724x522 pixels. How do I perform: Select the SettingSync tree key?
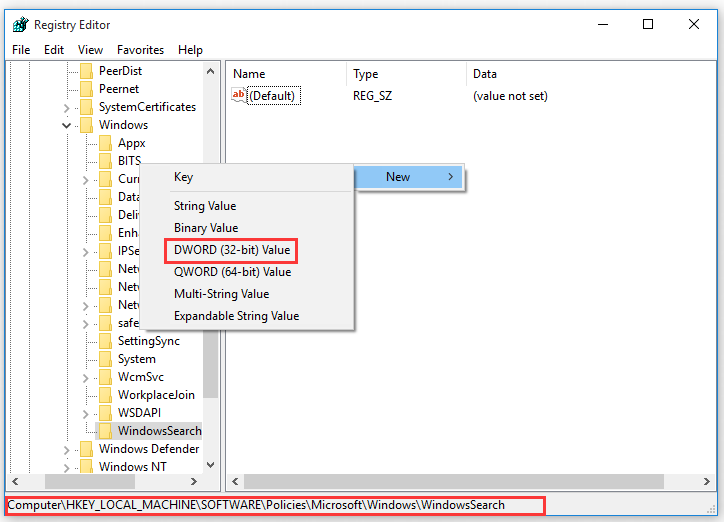(x=149, y=341)
